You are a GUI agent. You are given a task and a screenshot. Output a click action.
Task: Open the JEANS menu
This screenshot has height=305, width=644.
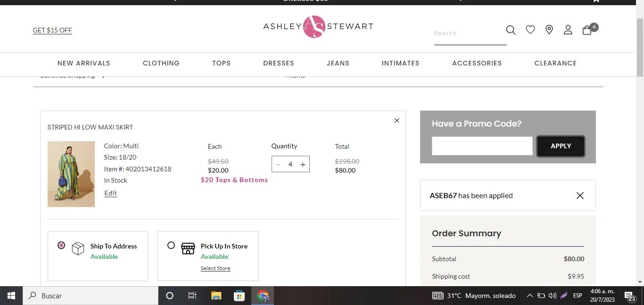(338, 63)
